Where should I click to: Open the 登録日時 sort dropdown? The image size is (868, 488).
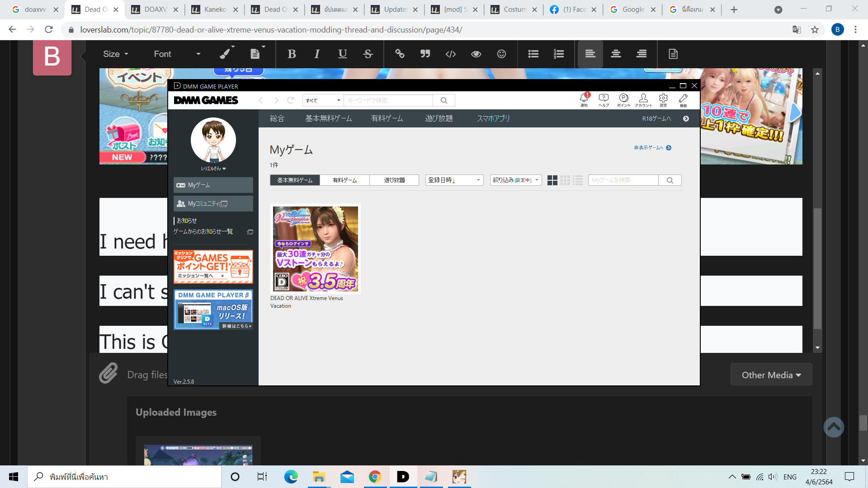(454, 180)
